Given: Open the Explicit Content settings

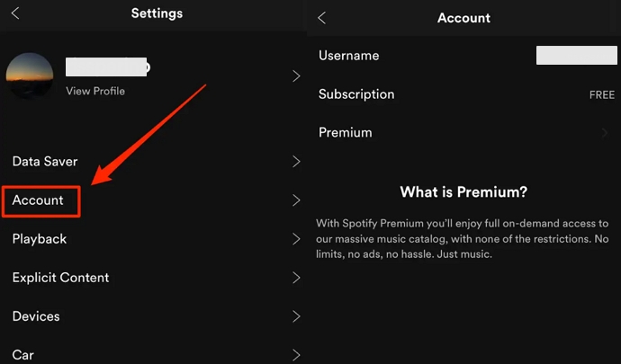Looking at the screenshot, I should [x=60, y=278].
